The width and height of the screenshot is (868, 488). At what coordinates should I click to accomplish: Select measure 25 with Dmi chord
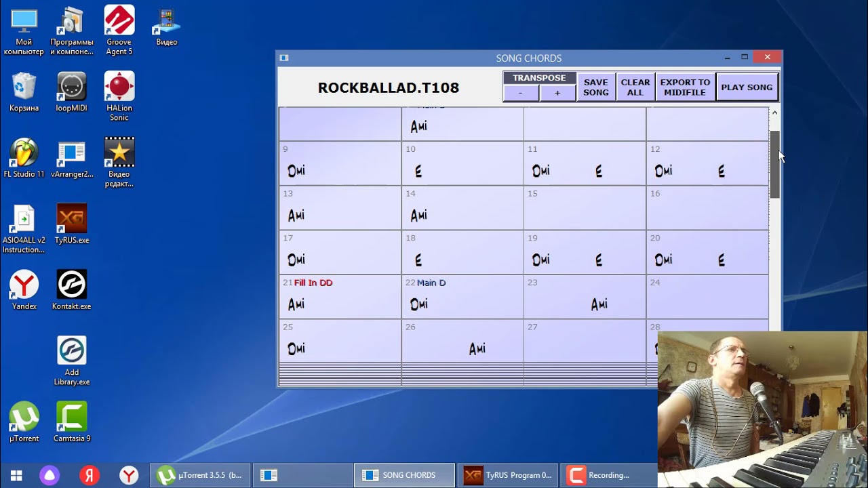point(340,342)
